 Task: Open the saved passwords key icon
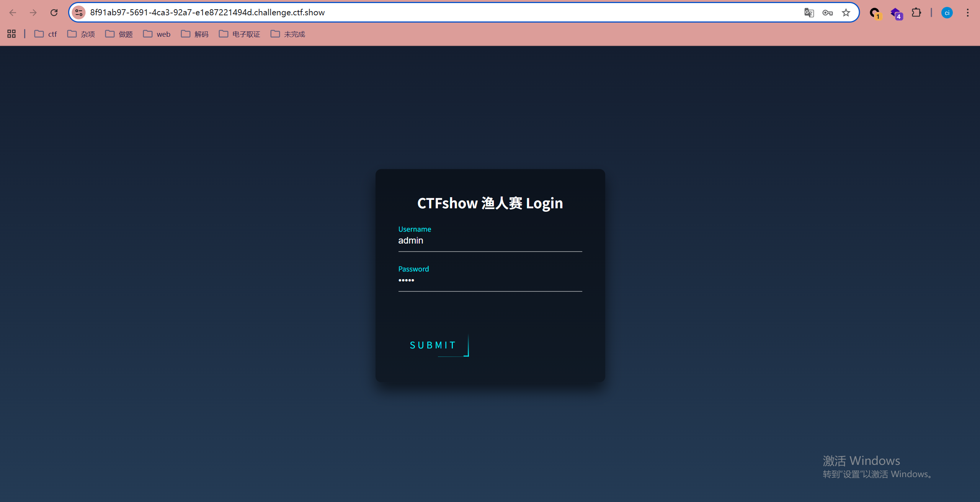827,13
